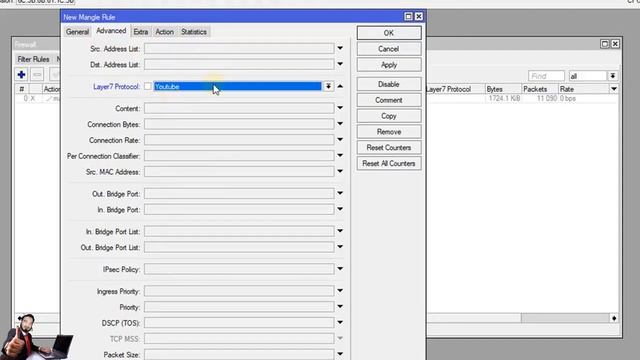This screenshot has height=360, width=640.
Task: Expand the In. Bridge Port List field
Action: pyautogui.click(x=340, y=231)
